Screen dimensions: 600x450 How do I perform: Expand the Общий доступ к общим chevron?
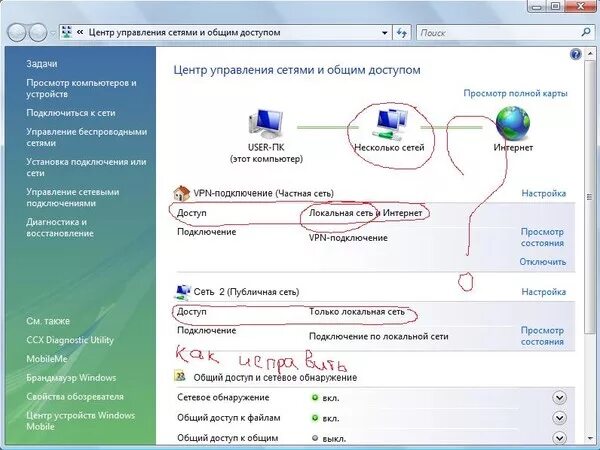[x=559, y=437]
